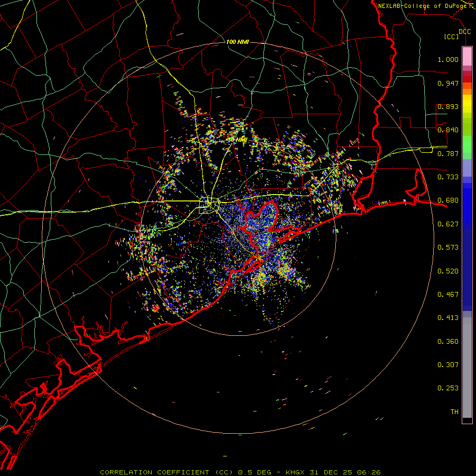476x476 pixels.
Task: Pick the lavender color bar segment near 0.733
Action: tap(467, 168)
